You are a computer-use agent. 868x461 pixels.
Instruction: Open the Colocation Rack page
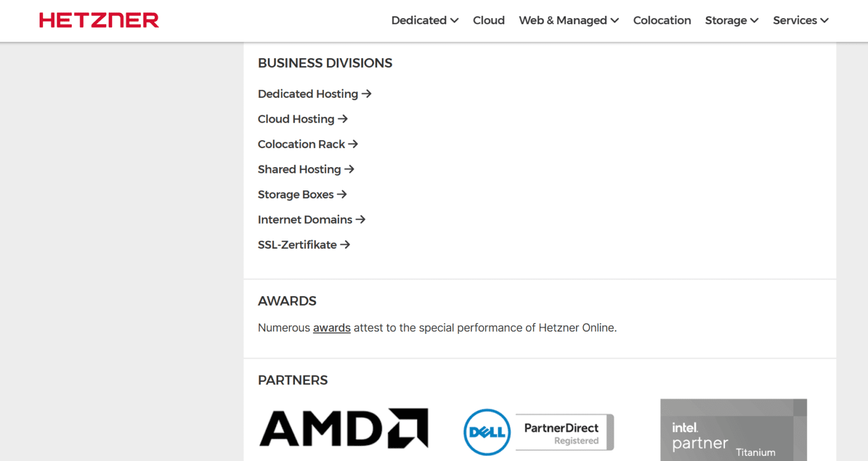301,144
